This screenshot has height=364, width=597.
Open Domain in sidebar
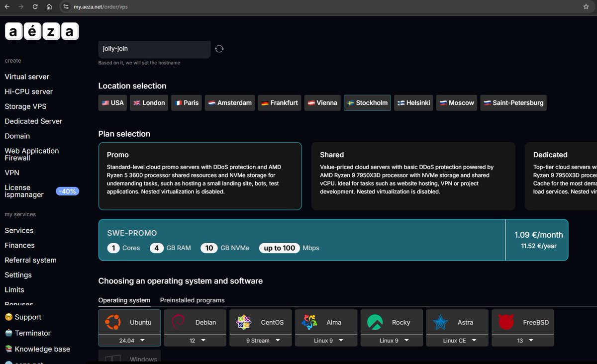17,136
